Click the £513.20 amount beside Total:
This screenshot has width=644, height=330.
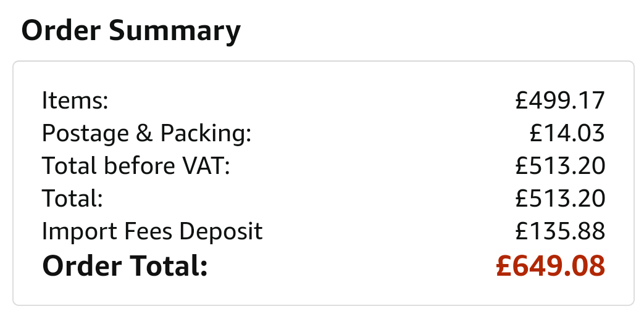[560, 199]
